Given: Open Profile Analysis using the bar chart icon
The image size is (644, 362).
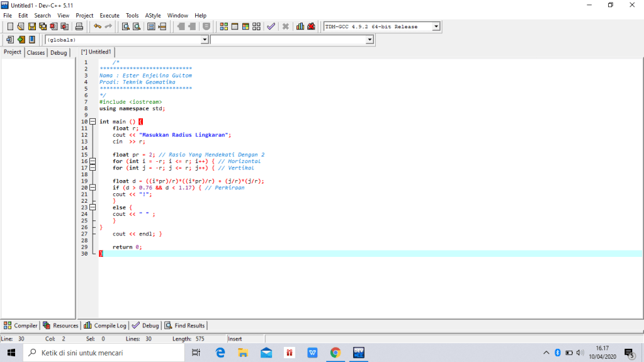Looking at the screenshot, I should (300, 26).
